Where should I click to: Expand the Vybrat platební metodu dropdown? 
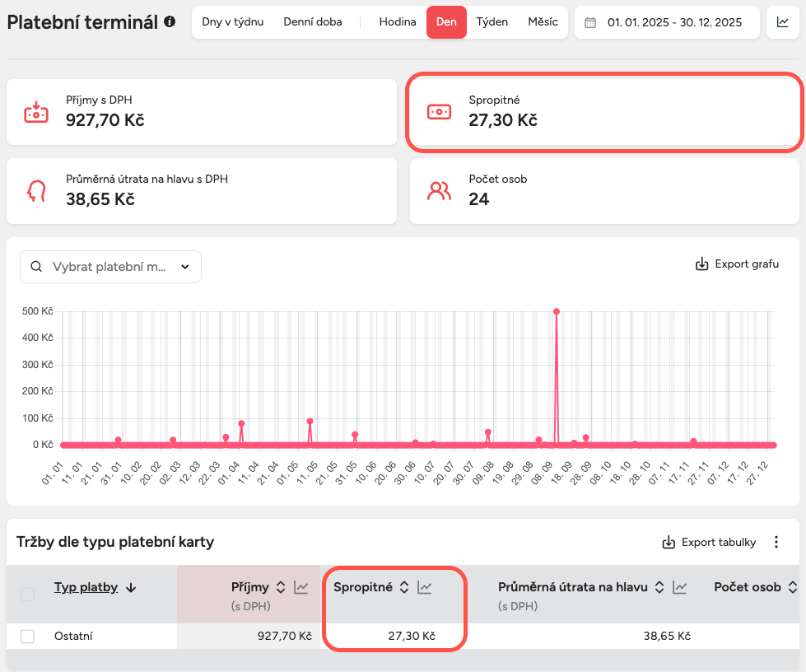pyautogui.click(x=110, y=267)
